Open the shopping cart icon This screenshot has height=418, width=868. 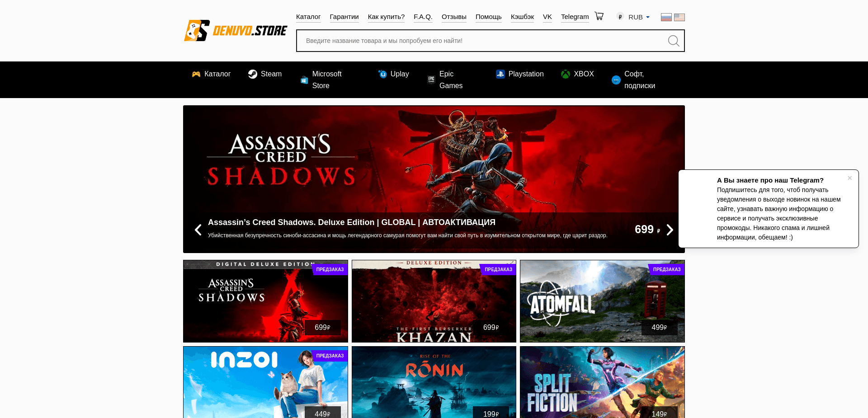599,16
